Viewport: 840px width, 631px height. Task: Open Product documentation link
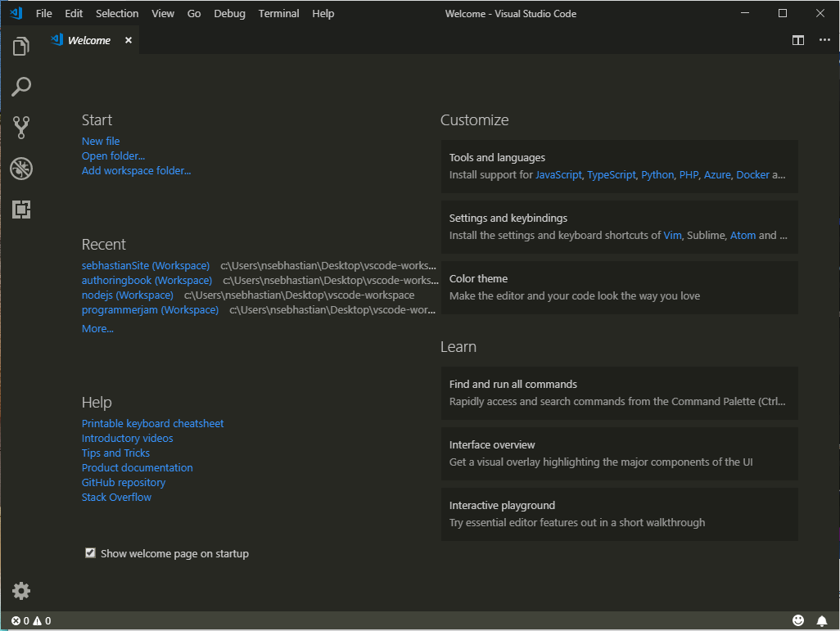(138, 467)
